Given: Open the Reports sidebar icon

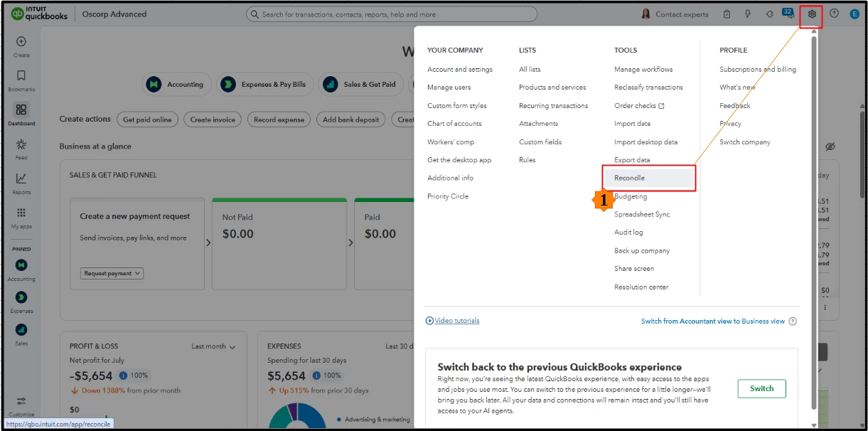Looking at the screenshot, I should (21, 183).
